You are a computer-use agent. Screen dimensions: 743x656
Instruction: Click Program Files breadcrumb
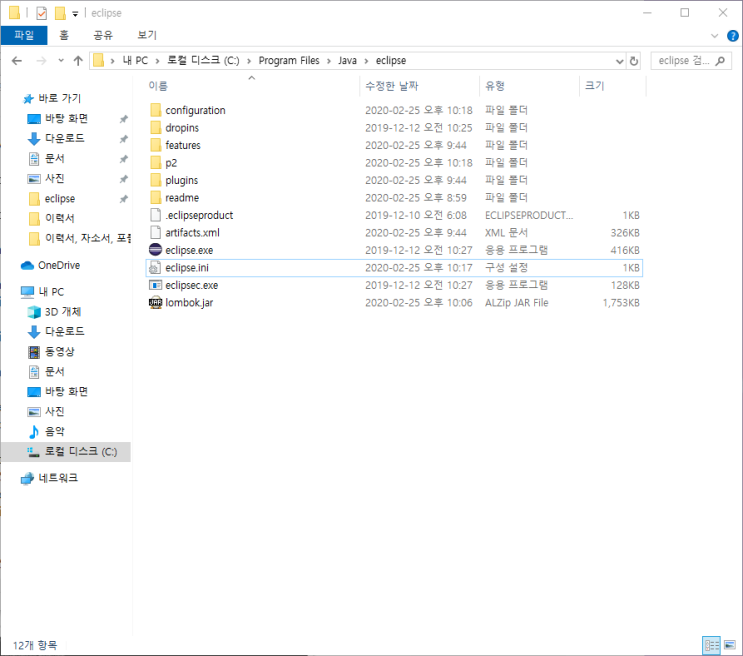289,61
